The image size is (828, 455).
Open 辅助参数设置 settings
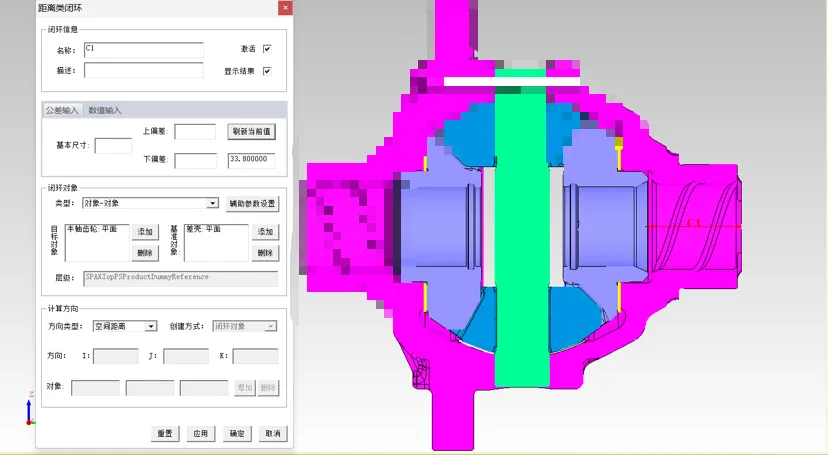[252, 203]
